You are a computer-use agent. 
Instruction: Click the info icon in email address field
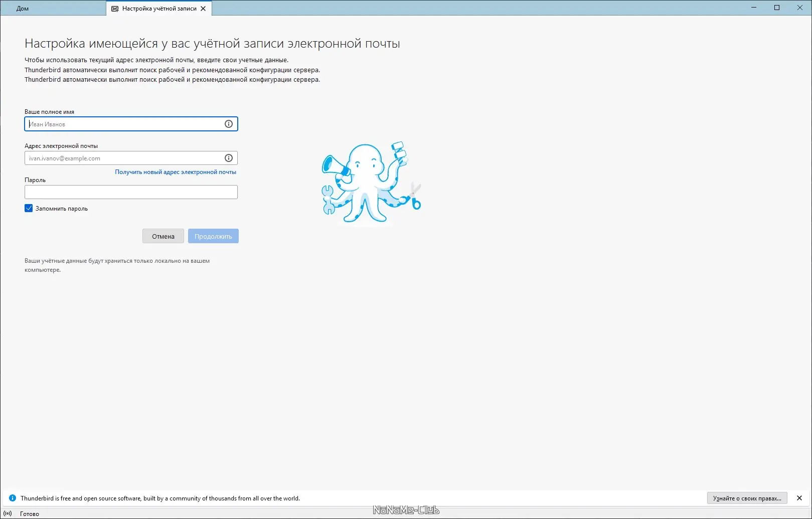tap(229, 158)
